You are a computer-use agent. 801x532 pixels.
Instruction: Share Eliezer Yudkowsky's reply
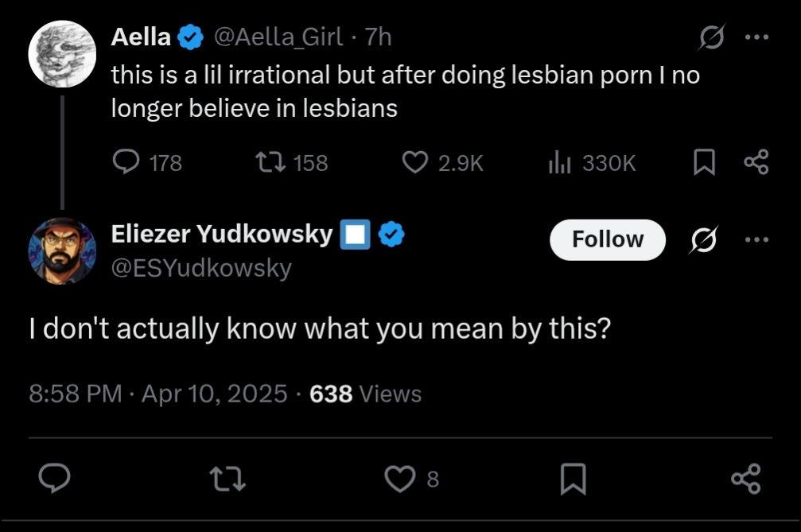pos(745,478)
